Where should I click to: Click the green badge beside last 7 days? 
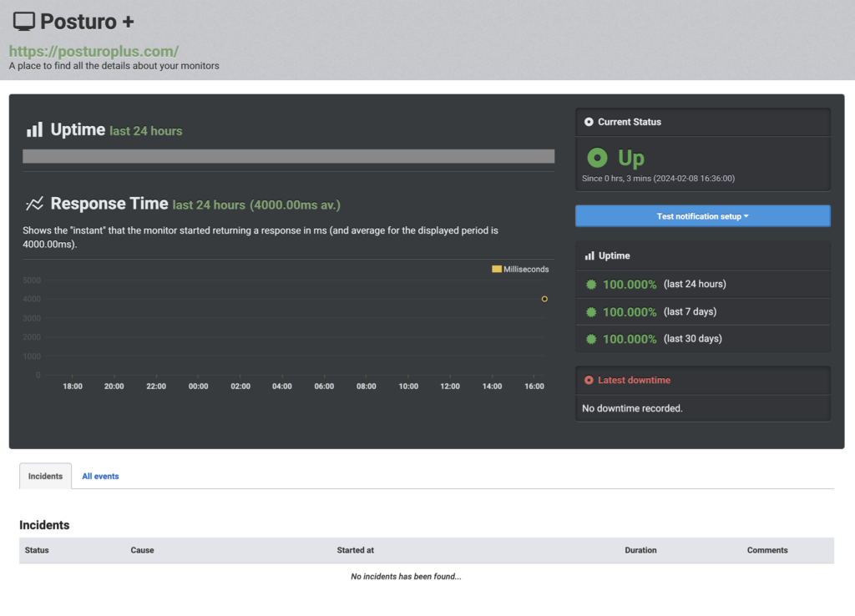coord(591,312)
